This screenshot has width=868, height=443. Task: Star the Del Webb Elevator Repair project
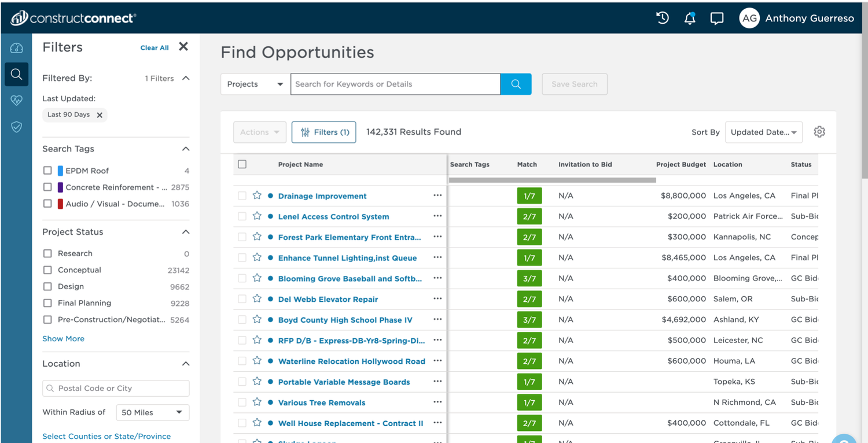pyautogui.click(x=257, y=299)
